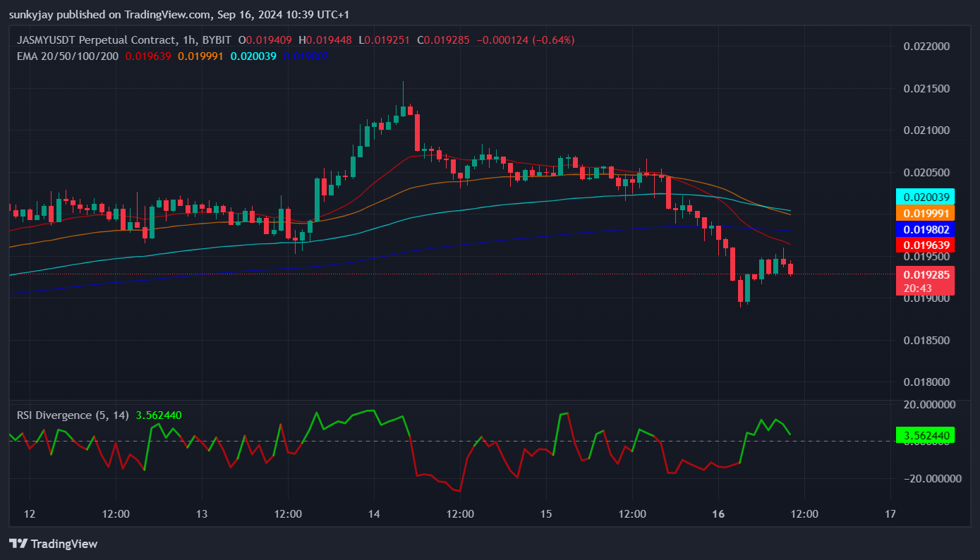Click the Close value C0.019285
Viewport: 980px width, 560px height.
444,39
